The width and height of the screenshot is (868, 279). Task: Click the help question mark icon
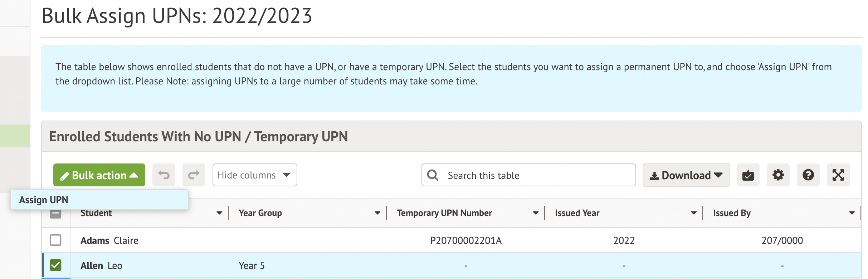pyautogui.click(x=808, y=175)
